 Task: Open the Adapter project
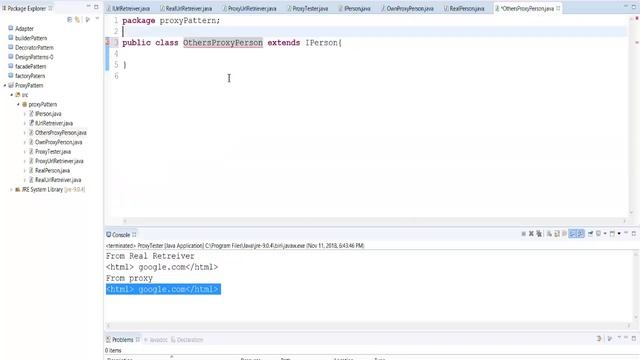24,29
